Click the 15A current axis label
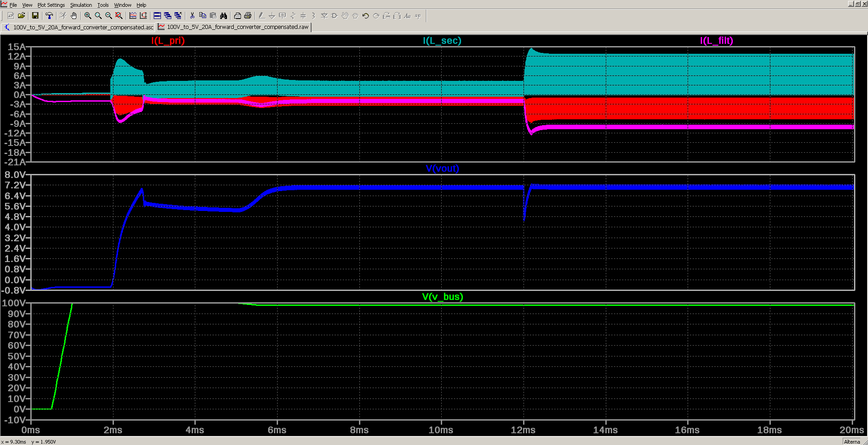Image resolution: width=868 pixels, height=445 pixels. (16, 47)
